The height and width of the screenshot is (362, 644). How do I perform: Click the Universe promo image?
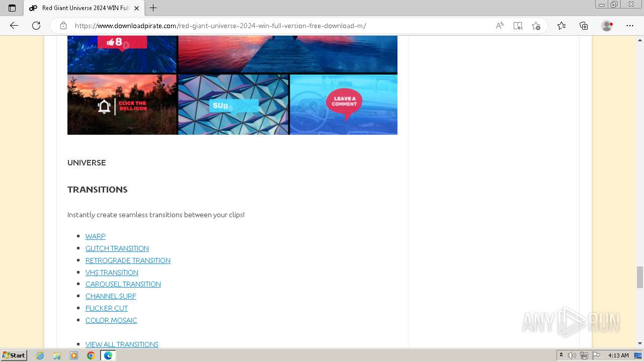[232, 85]
